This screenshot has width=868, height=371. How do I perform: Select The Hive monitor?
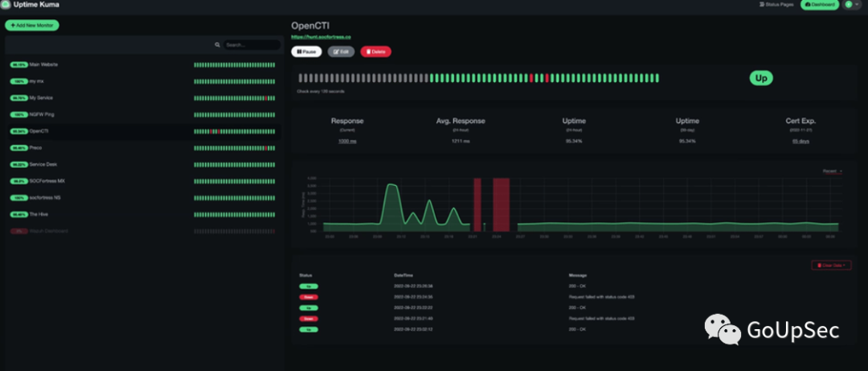(x=143, y=215)
